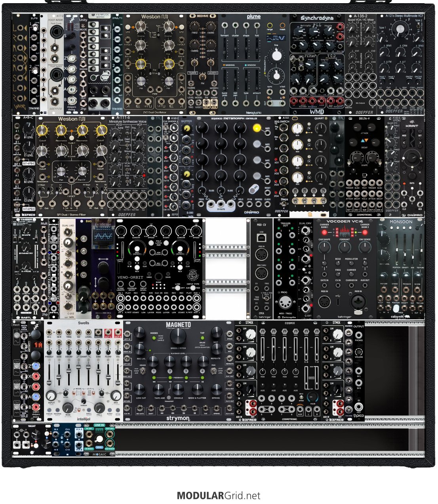This screenshot has width=438, height=504.
Task: Select the WMD Synchrodyne module
Action: [x=317, y=64]
